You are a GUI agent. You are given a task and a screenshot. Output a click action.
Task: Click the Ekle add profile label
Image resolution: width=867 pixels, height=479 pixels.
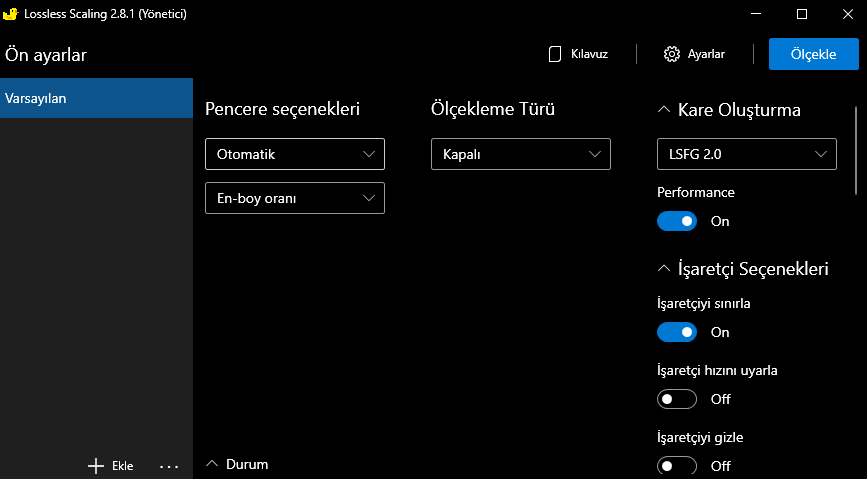click(123, 466)
